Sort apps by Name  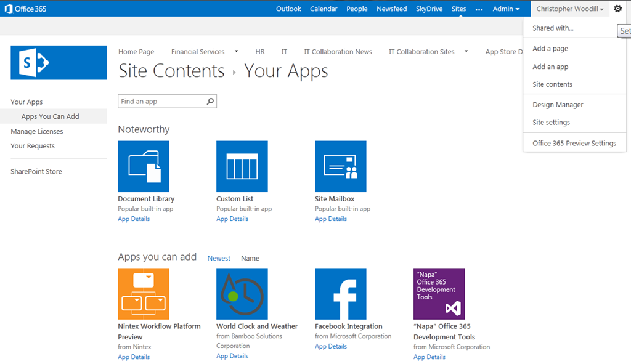point(250,258)
